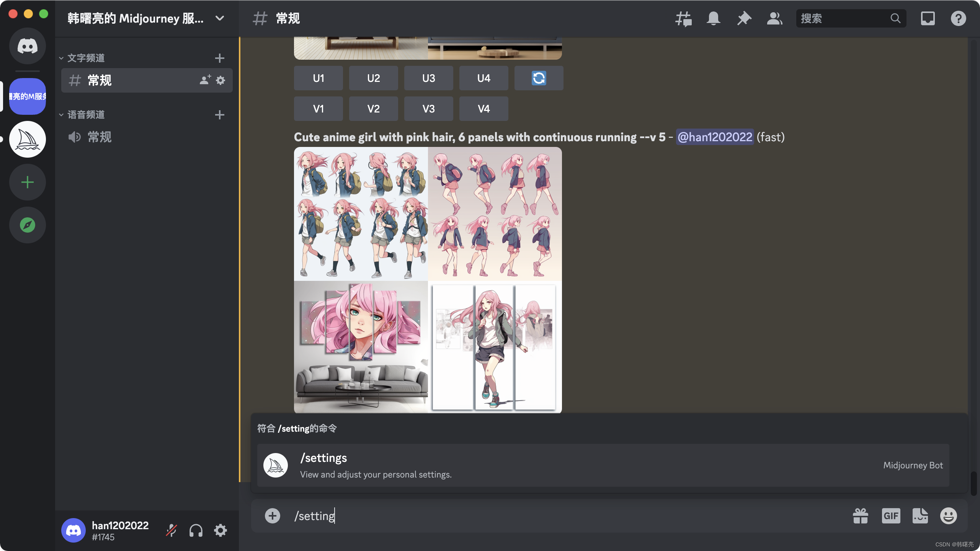Image resolution: width=980 pixels, height=551 pixels.
Task: Create a voice channel under 语音频道
Action: click(x=219, y=115)
